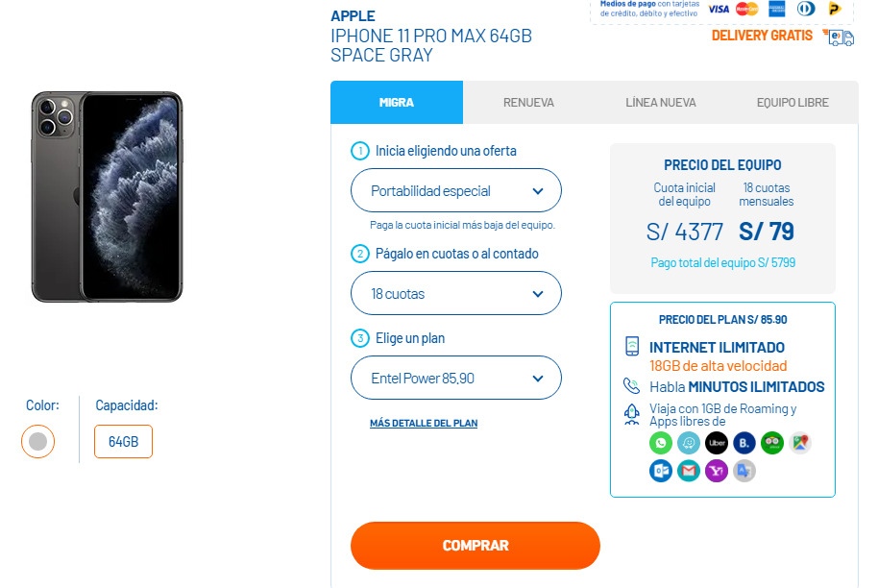The width and height of the screenshot is (878, 588).
Task: Click the delivery truck icon
Action: [839, 37]
